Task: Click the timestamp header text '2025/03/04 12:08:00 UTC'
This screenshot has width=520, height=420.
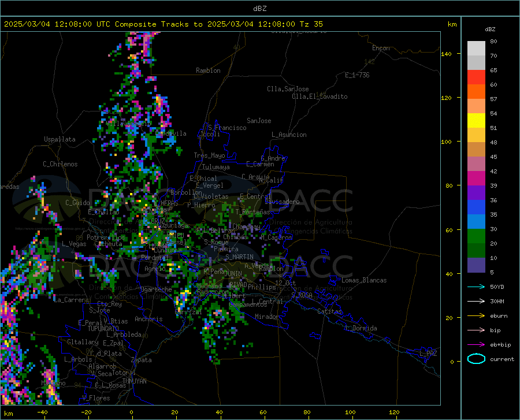Action: [57, 24]
